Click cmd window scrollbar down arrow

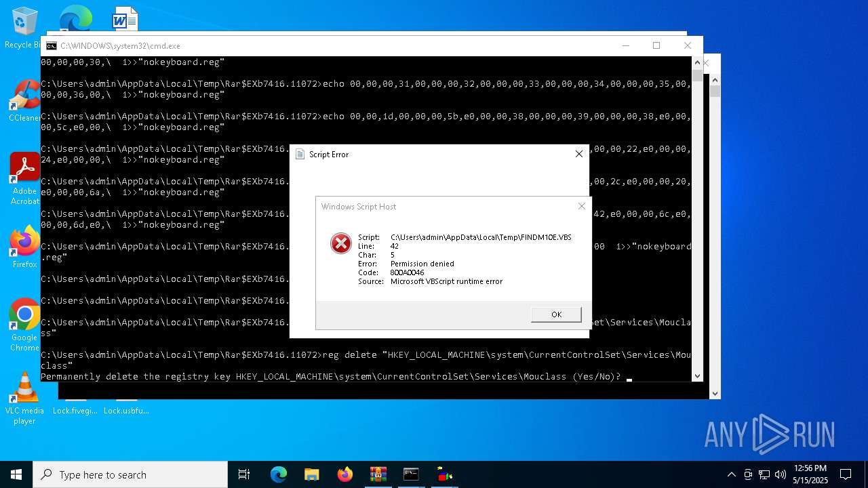pyautogui.click(x=696, y=375)
